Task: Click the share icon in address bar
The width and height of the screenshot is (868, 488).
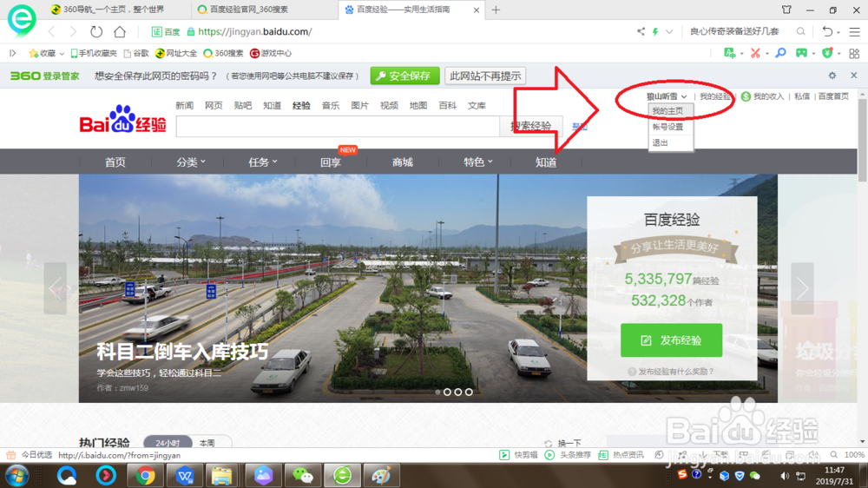Action: (x=641, y=31)
